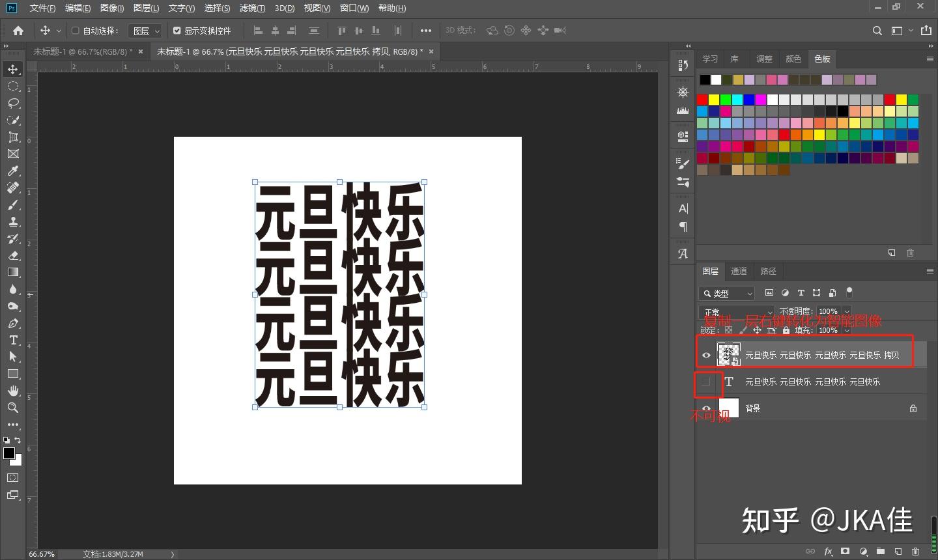Select the Horizontal Type tool

(13, 340)
